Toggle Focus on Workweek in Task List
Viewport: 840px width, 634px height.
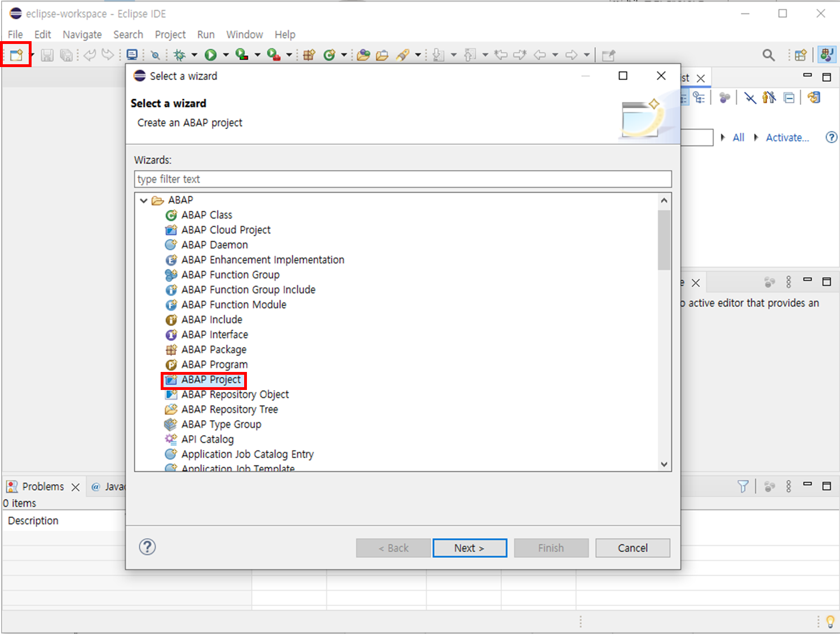725,97
